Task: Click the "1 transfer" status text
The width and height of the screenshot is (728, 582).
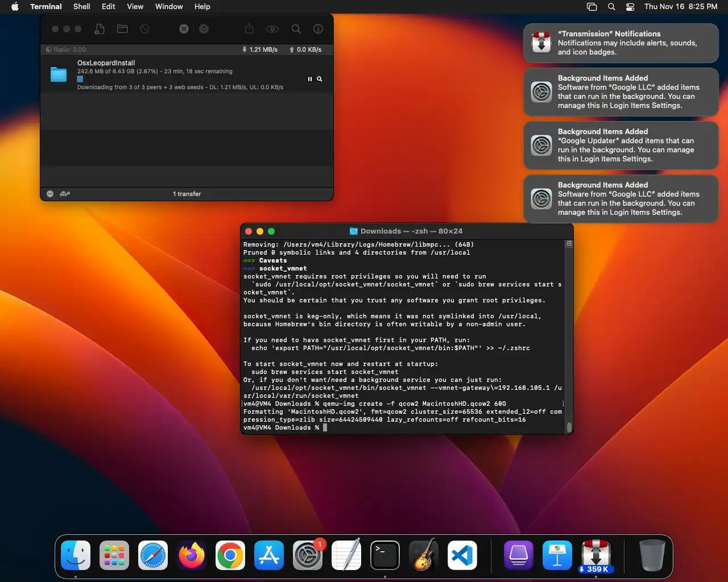Action: 187,194
